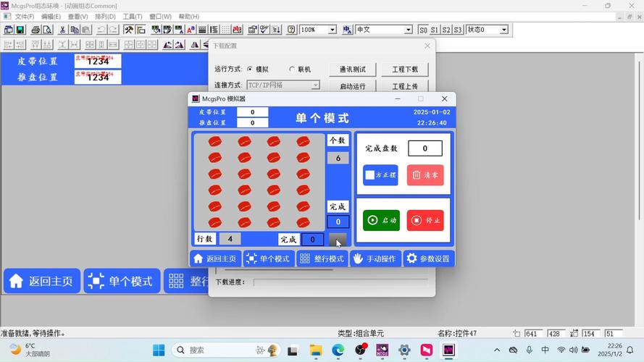The height and width of the screenshot is (362, 644).
Task: Open 手动操作 with the hand icon
Action: 375,258
